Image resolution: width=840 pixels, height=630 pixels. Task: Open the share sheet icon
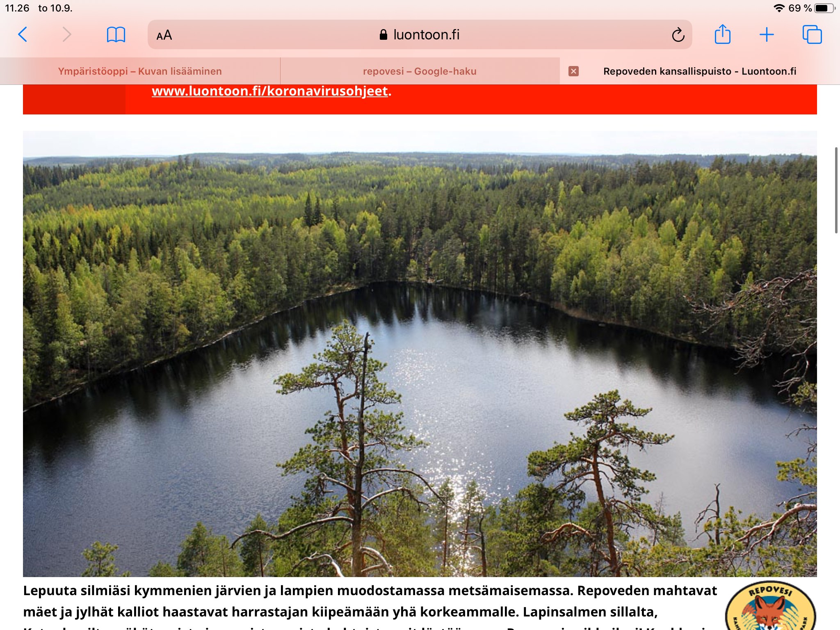(x=722, y=34)
